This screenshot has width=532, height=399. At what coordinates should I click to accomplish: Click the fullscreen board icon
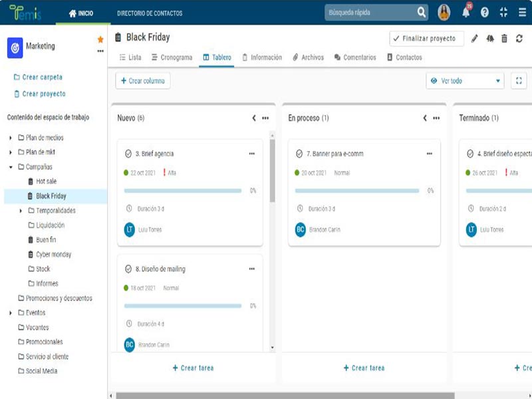point(519,80)
